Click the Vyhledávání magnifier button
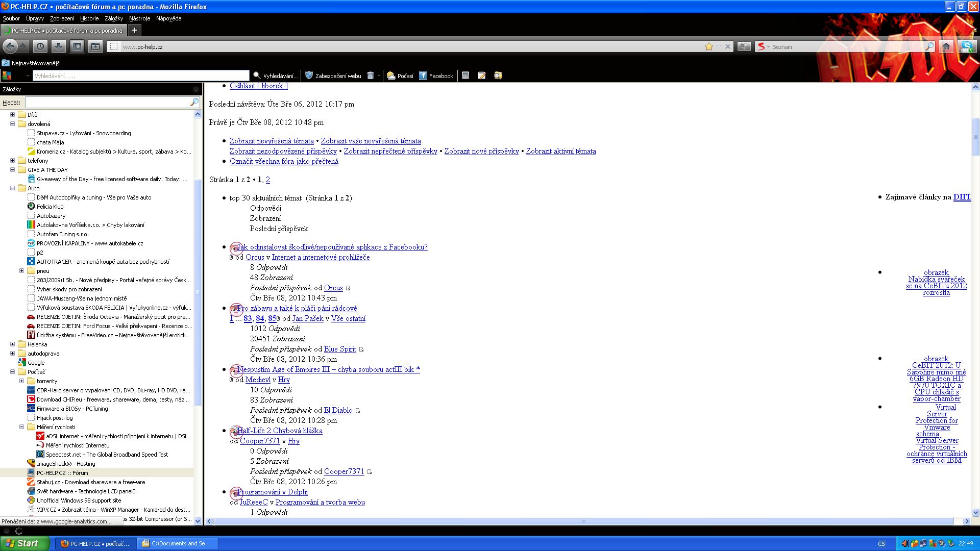 275,76
